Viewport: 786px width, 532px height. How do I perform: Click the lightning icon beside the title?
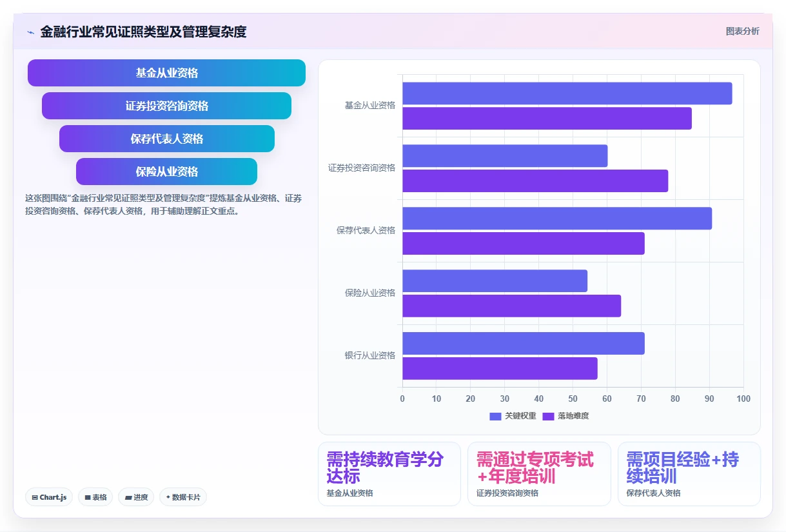point(31,32)
